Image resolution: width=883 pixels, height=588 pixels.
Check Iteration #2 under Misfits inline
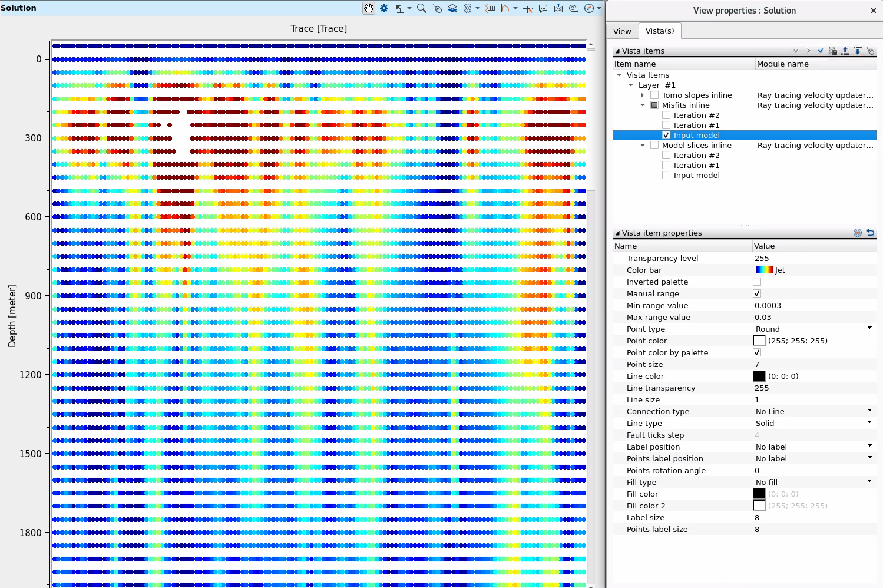[x=666, y=115]
